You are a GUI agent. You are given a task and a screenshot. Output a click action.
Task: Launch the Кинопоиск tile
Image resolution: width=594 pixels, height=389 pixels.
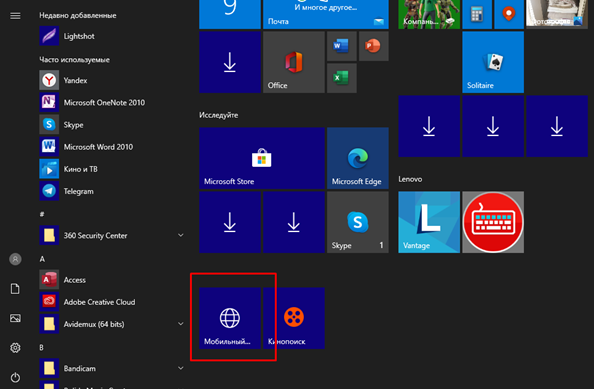tap(294, 318)
